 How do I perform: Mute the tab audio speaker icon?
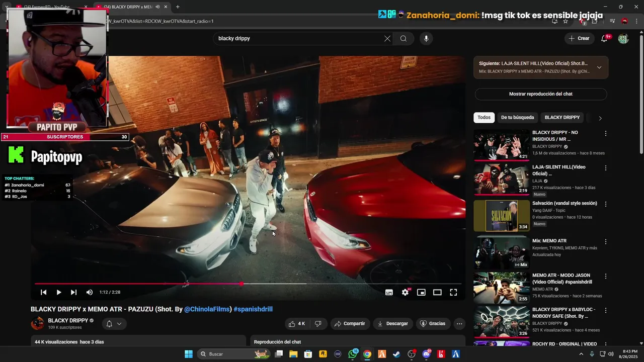[x=158, y=7]
